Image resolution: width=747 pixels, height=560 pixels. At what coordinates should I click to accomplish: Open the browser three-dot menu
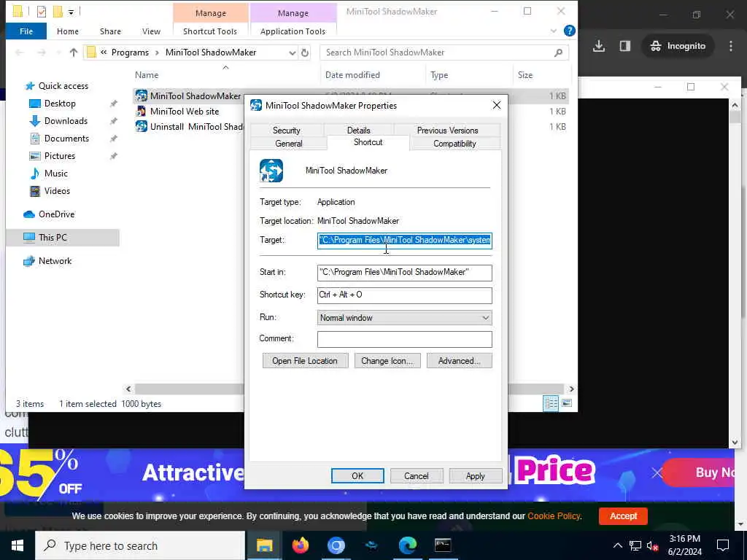click(x=730, y=46)
